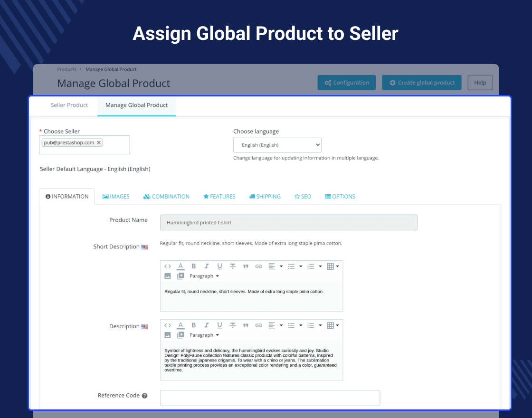Click Manage Global Product breadcrumb
The height and width of the screenshot is (418, 532).
tap(111, 69)
